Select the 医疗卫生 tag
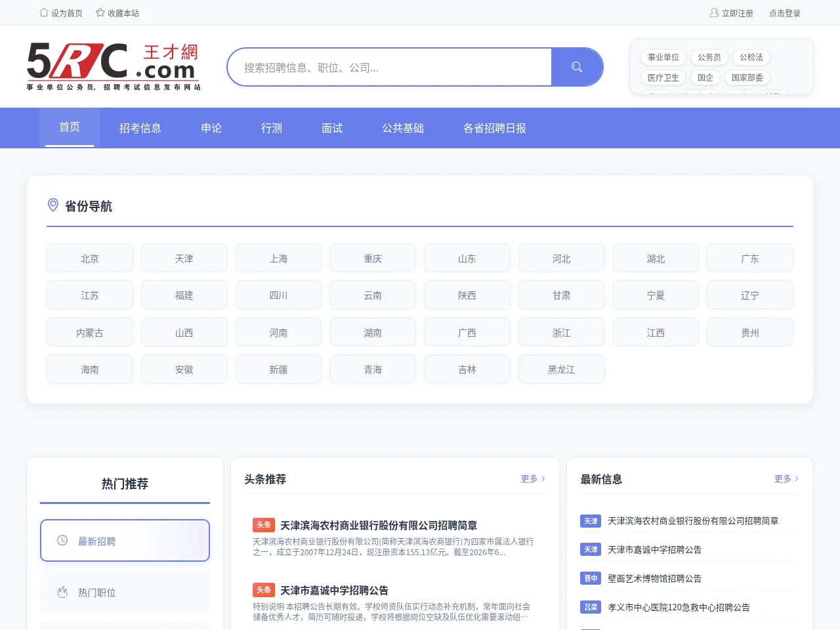840x630 pixels. 663,77
